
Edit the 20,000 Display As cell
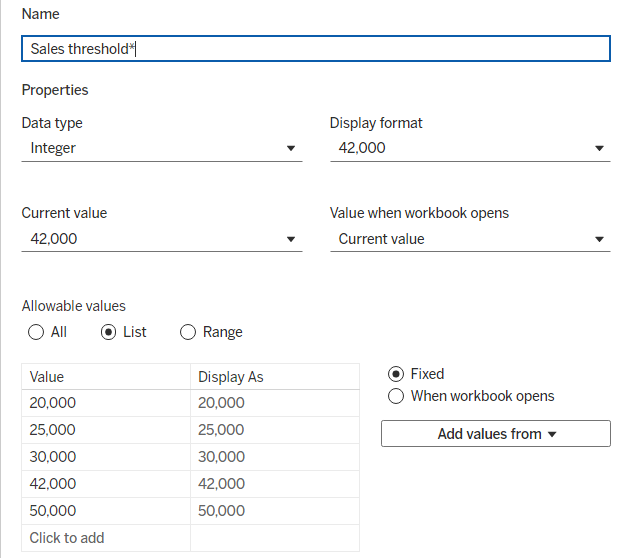[x=274, y=403]
